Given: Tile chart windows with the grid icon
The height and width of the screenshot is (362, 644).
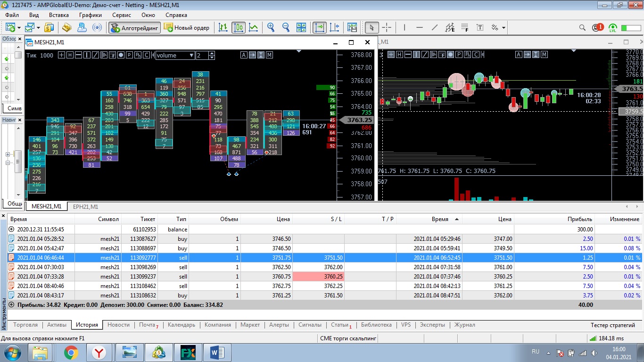Looking at the screenshot, I should [301, 27].
